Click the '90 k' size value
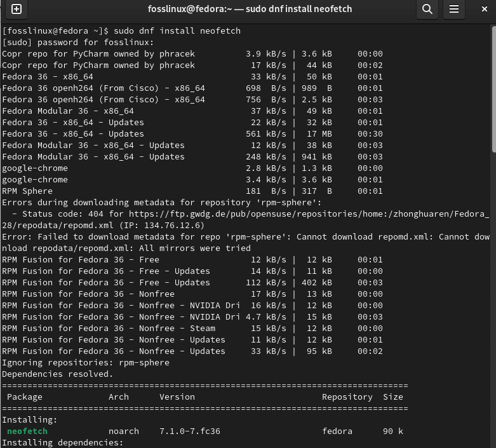This screenshot has width=496, height=448. [x=393, y=431]
